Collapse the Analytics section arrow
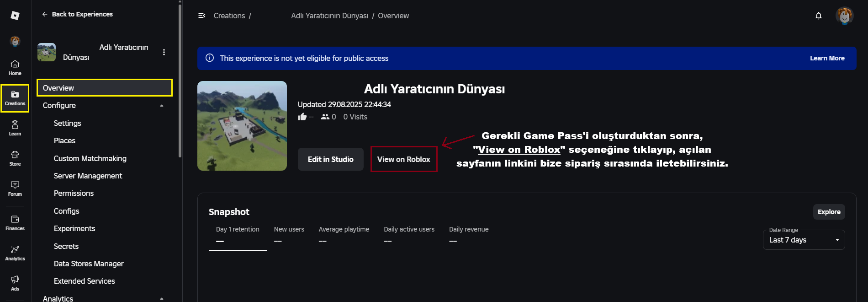Viewport: 868px width, 302px height. tap(162, 298)
